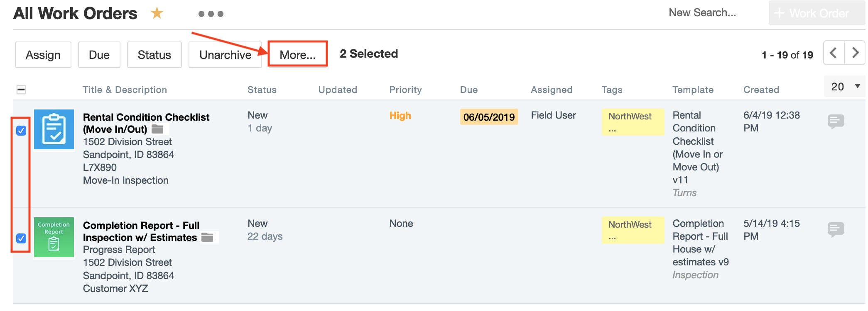Click folder icon beside Completion Report title

click(x=207, y=238)
